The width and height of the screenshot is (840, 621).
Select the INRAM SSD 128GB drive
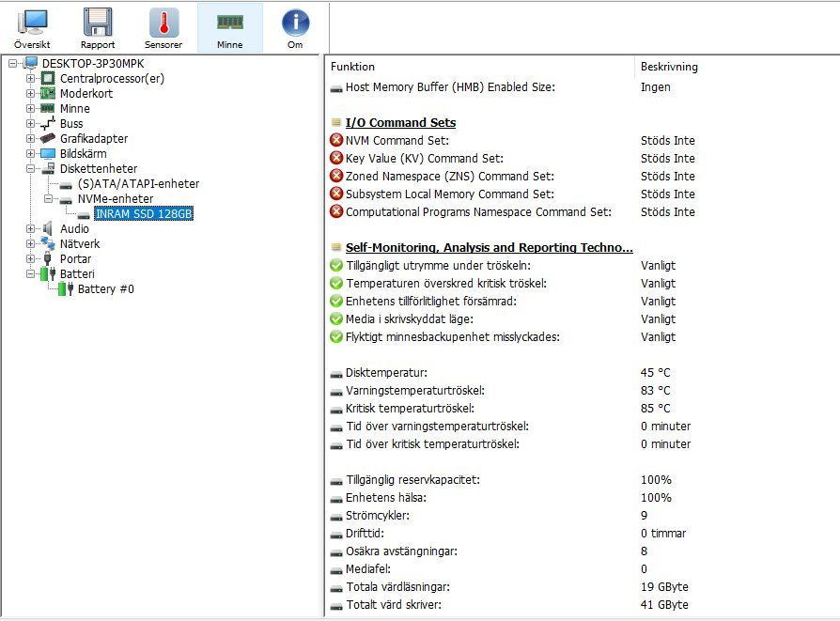coord(144,214)
